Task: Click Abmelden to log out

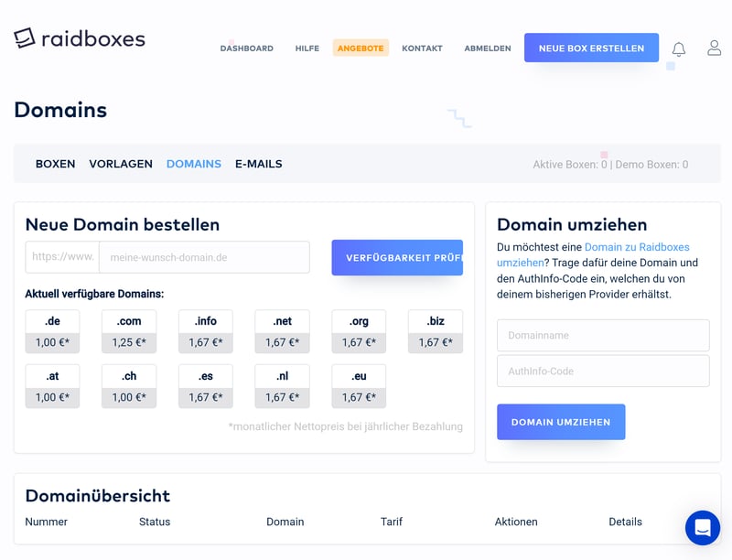Action: [488, 48]
